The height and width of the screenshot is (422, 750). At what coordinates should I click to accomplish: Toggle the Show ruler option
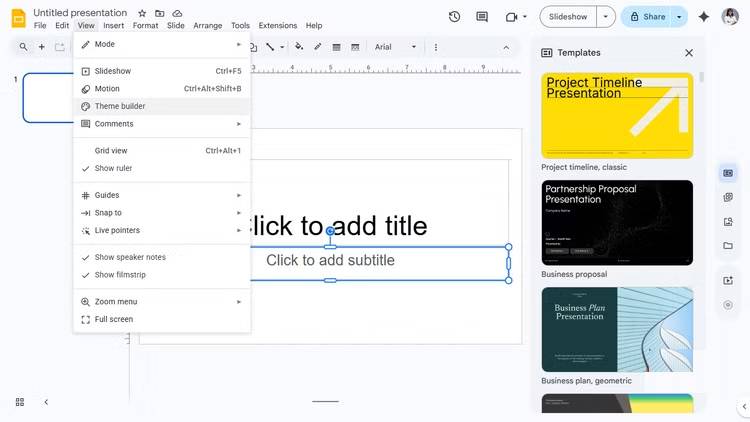click(x=113, y=168)
